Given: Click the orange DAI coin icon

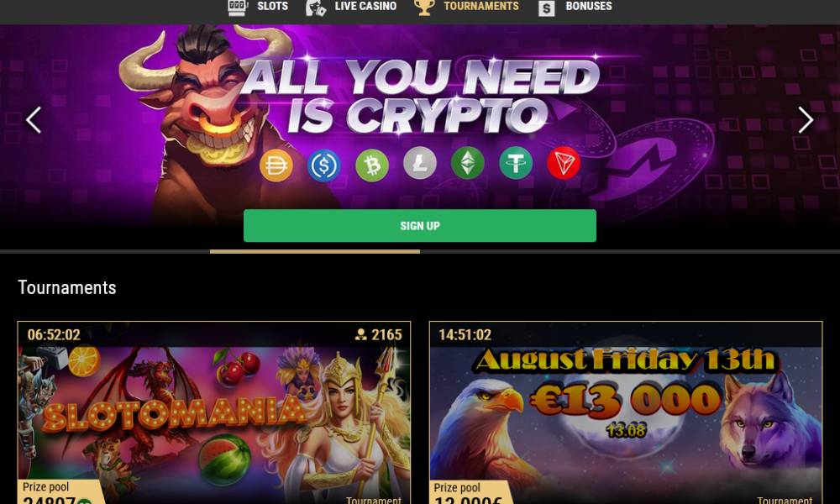Looking at the screenshot, I should click(x=276, y=165).
